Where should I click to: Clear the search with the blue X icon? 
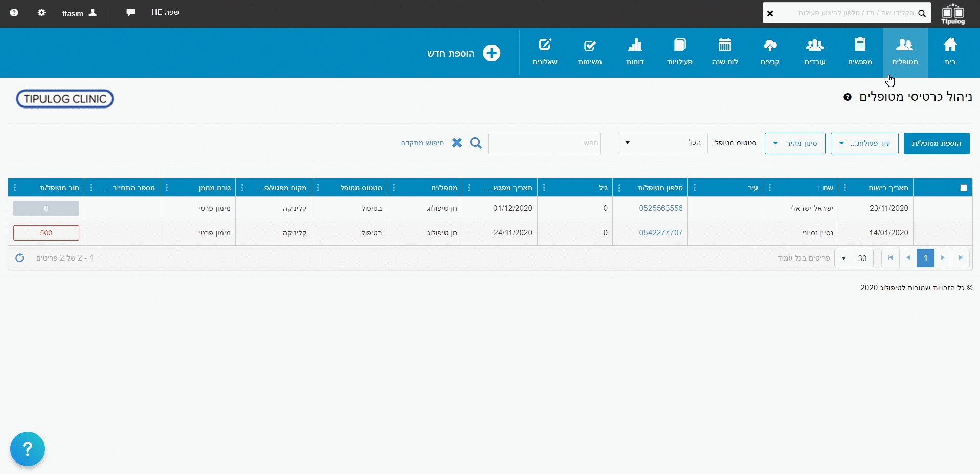click(x=457, y=143)
